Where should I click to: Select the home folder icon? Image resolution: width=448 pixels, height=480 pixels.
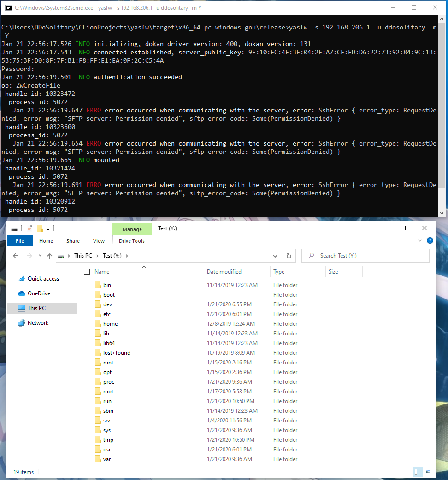pos(98,323)
